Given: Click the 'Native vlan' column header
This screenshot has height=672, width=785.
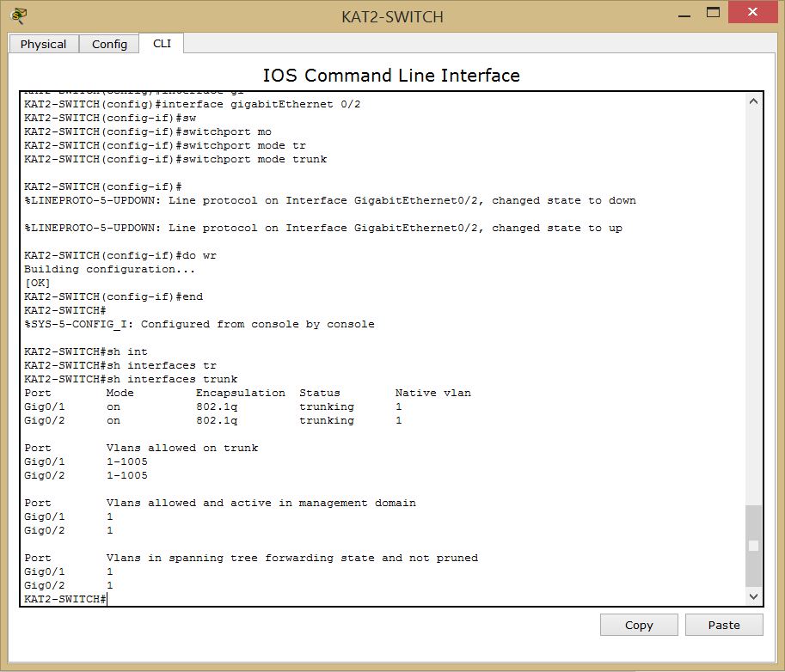Looking at the screenshot, I should click(x=433, y=393).
